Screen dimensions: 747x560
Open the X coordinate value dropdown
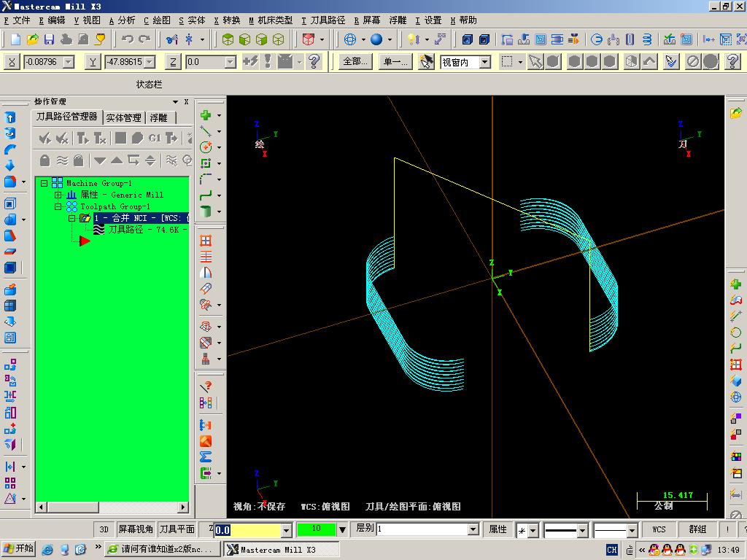(69, 62)
